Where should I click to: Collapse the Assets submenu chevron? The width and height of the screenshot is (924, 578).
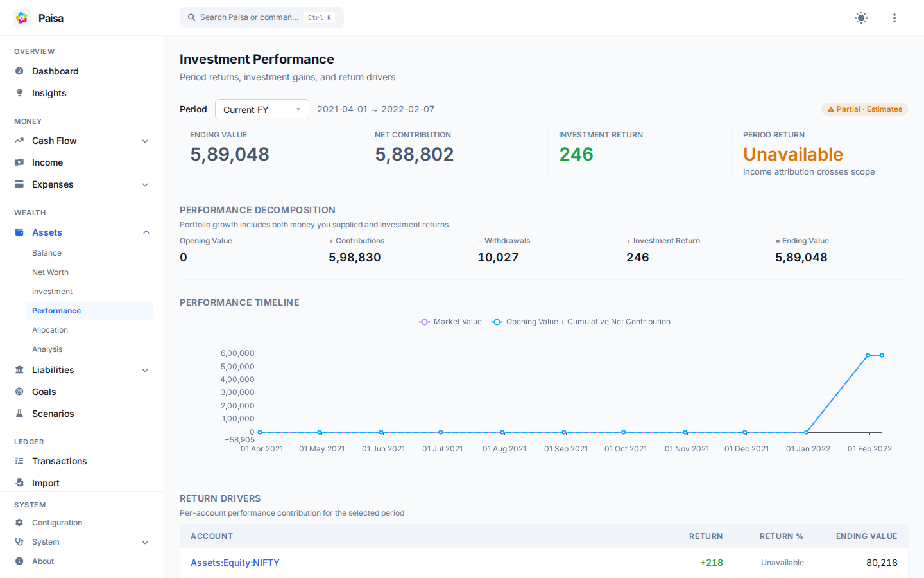click(146, 232)
